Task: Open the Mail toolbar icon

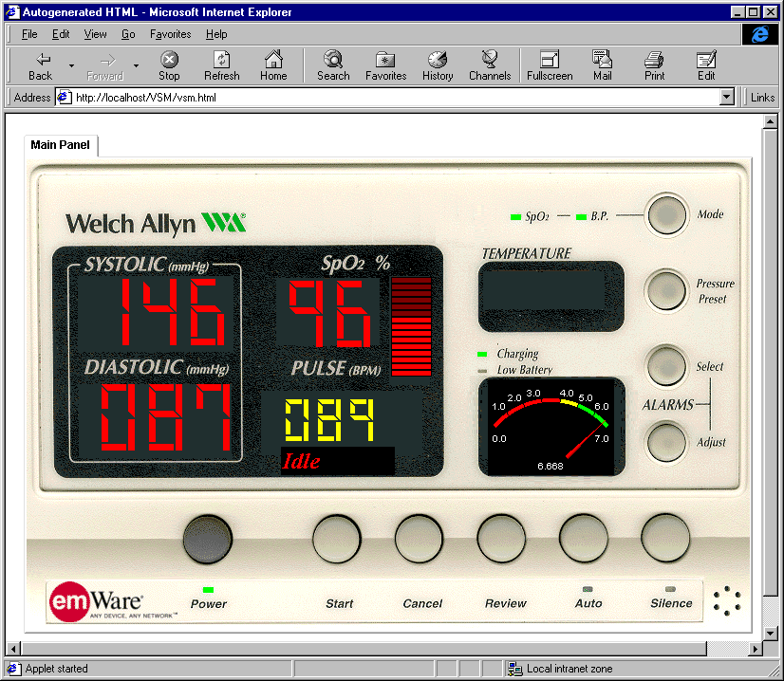Action: 602,65
